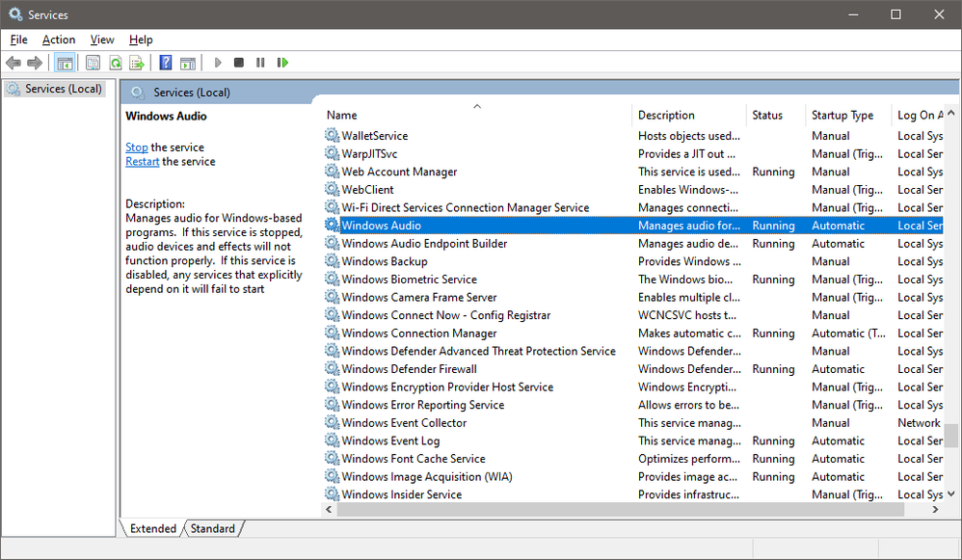Sort by the Startup Type column header

pos(848,116)
